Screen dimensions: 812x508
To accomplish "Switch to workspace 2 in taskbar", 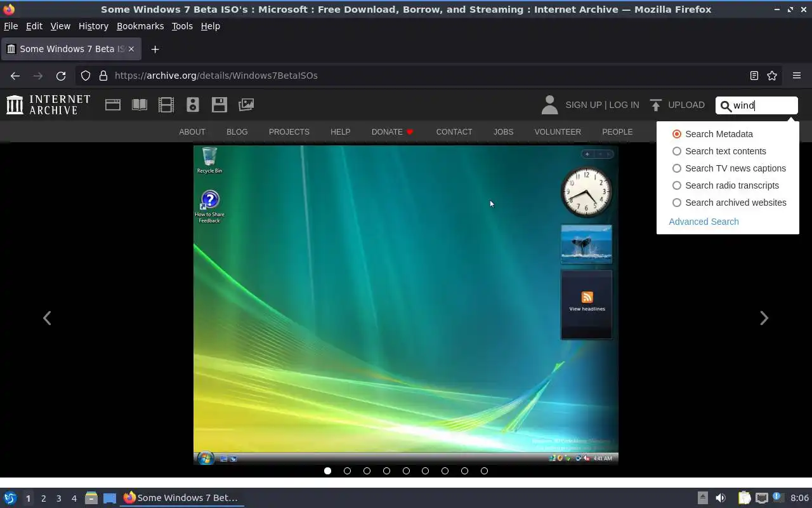I will 44,498.
